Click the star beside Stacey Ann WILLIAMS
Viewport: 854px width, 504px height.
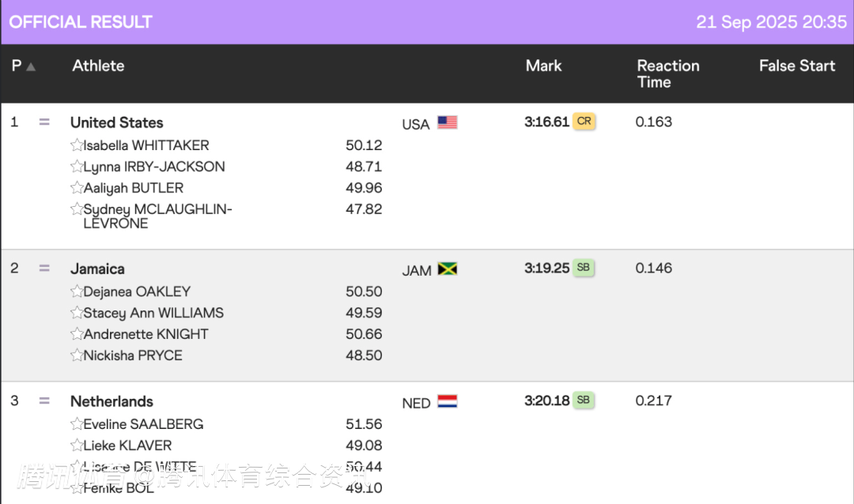(x=77, y=313)
